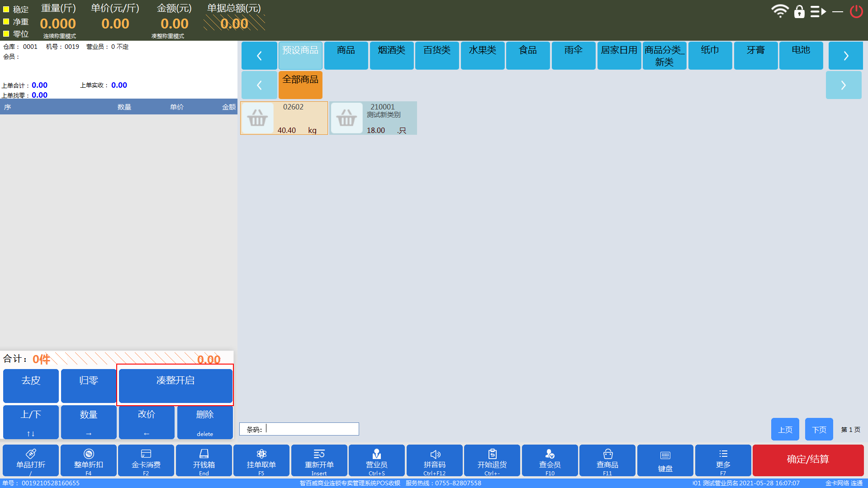
Task: Click the 金额 column header
Action: tap(229, 107)
